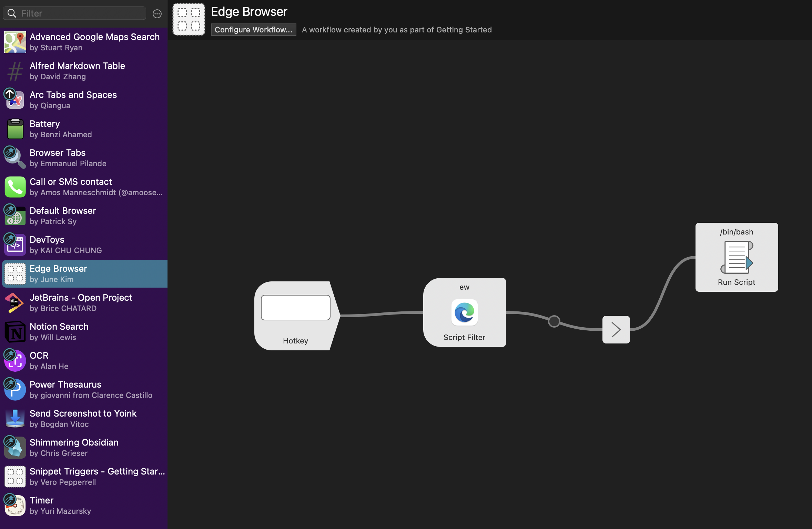Image resolution: width=812 pixels, height=529 pixels.
Task: Click the Configure Workflow... button
Action: pos(253,30)
